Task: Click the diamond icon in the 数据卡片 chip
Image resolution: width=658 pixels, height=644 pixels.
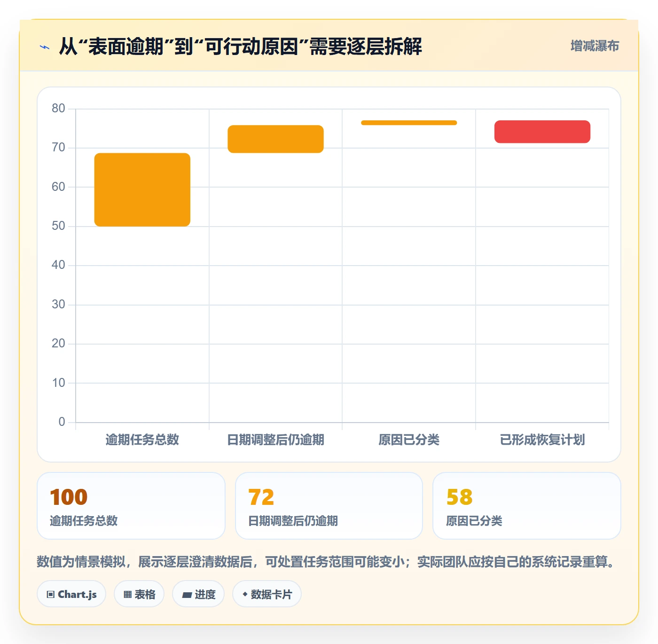Action: (245, 594)
